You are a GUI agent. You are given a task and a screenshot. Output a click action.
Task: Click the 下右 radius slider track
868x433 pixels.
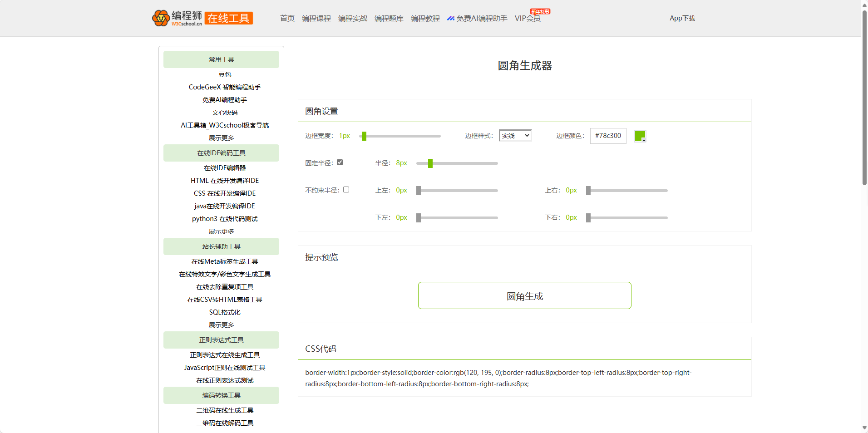point(627,218)
